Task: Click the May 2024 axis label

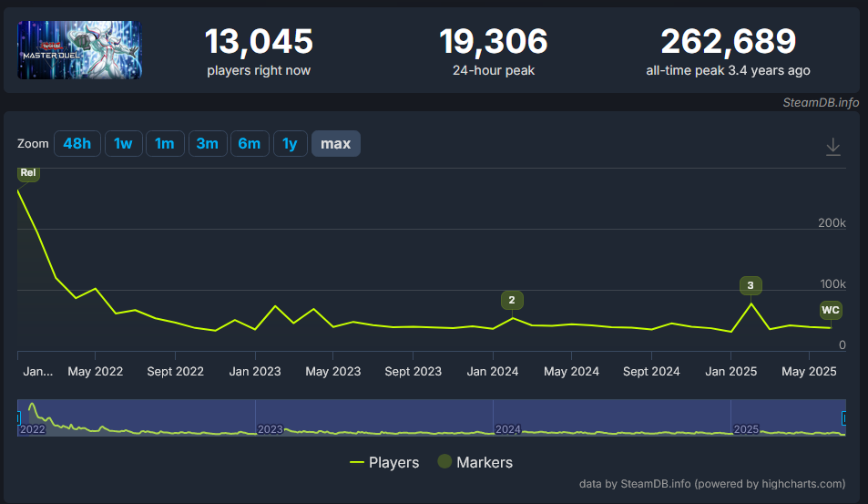Action: (x=571, y=372)
